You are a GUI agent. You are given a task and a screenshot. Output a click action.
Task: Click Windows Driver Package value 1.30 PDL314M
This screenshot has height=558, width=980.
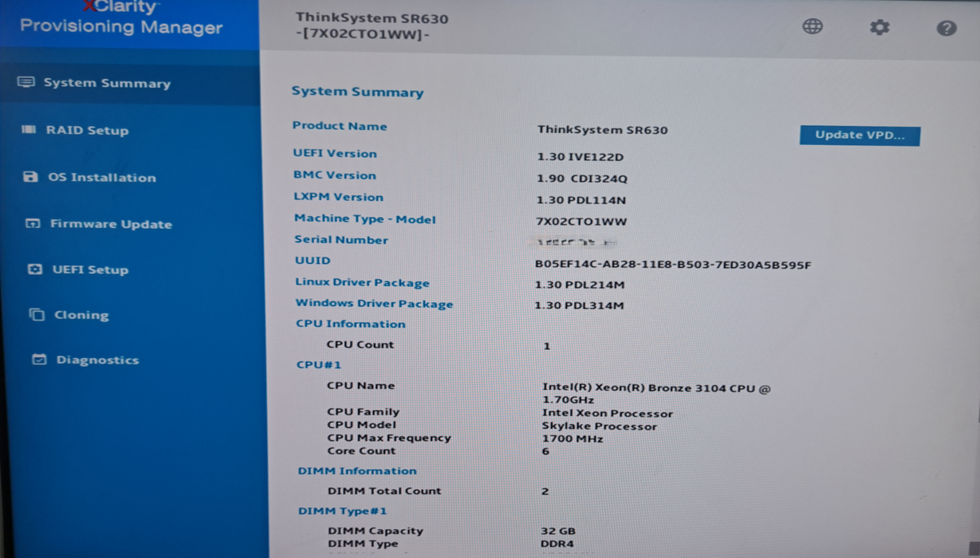click(x=579, y=305)
